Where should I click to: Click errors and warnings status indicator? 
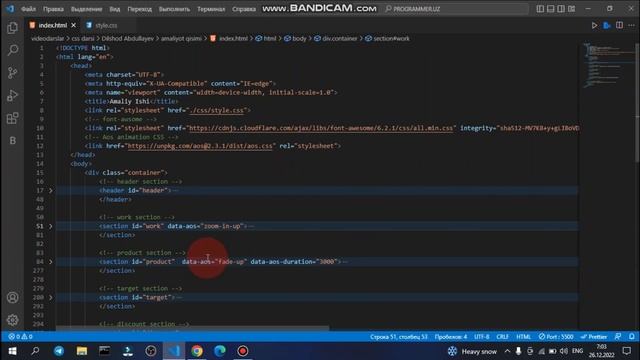20,337
